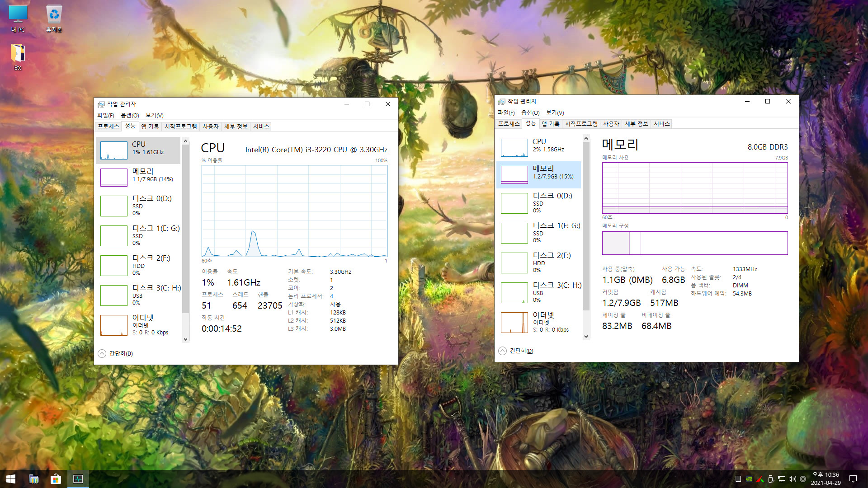The image size is (868, 488).
Task: Click 메모리 구성 composition bar
Action: point(695,243)
